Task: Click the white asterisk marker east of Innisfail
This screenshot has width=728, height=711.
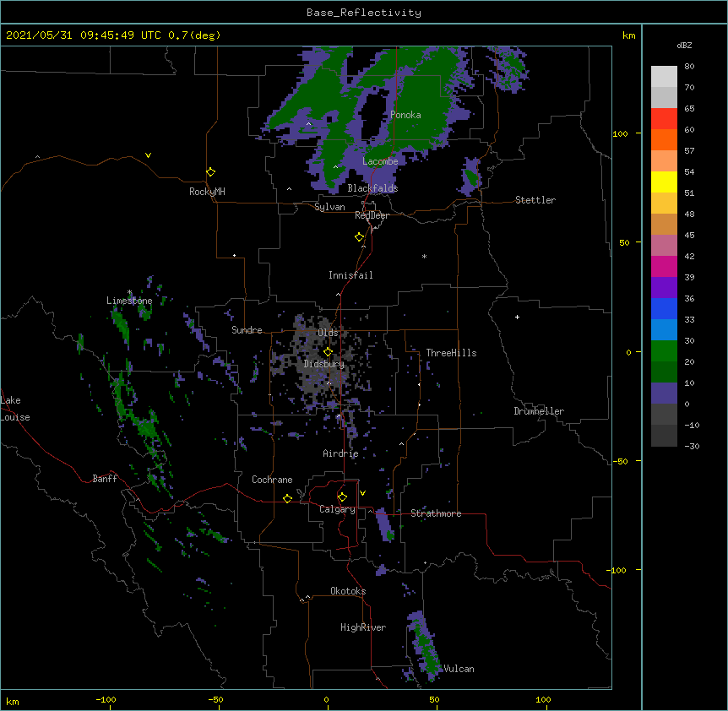Action: [x=424, y=256]
